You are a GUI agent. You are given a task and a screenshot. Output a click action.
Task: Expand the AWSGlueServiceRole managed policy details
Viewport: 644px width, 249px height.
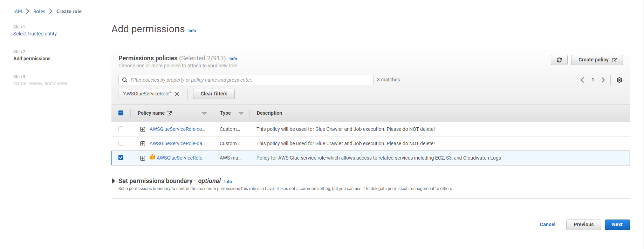point(143,158)
